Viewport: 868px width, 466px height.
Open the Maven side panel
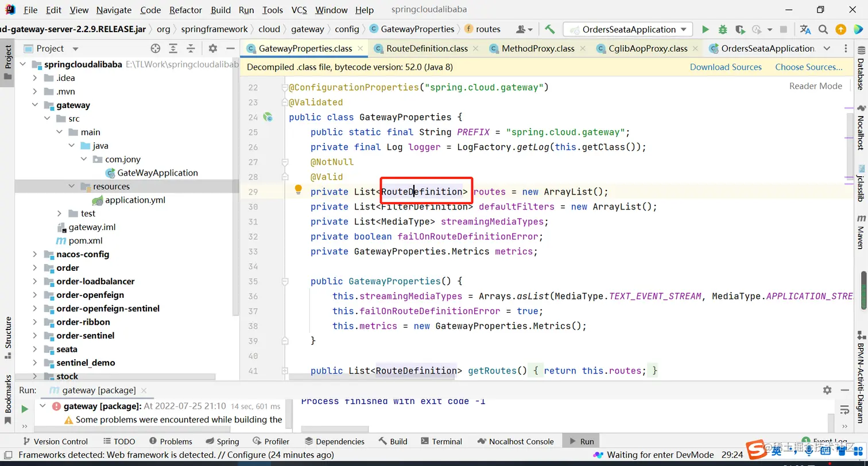[861, 232]
